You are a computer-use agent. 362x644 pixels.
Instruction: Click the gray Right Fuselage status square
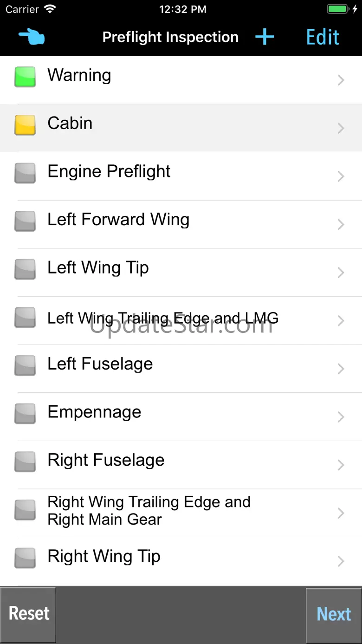tap(25, 462)
